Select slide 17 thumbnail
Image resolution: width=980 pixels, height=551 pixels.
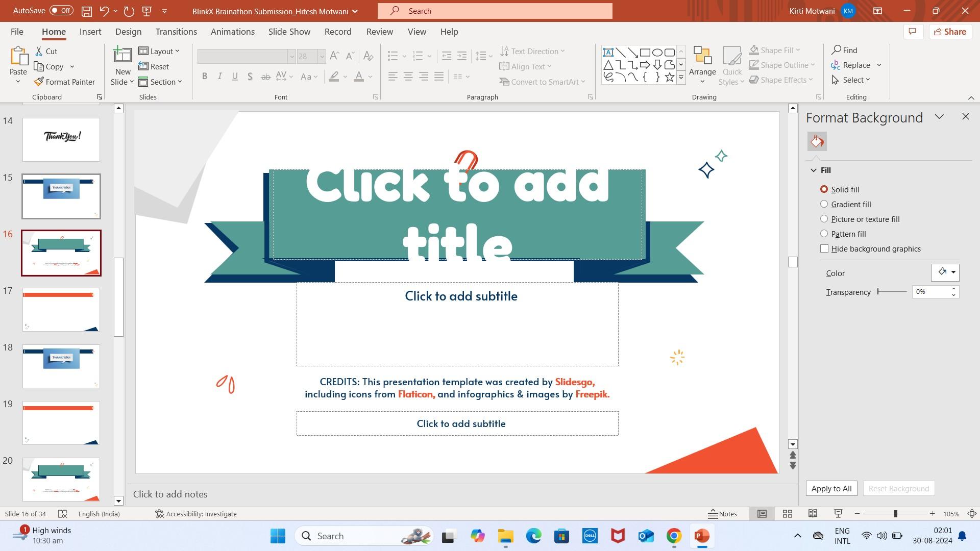pyautogui.click(x=61, y=310)
